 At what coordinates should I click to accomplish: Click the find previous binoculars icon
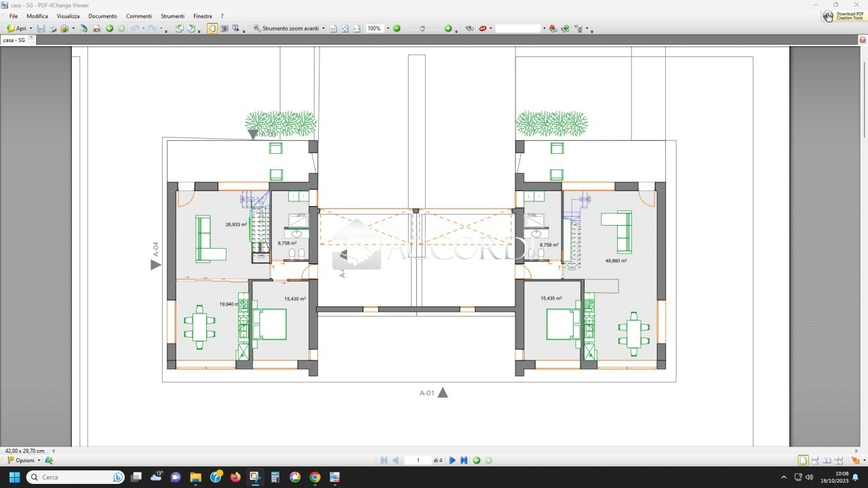coord(553,28)
